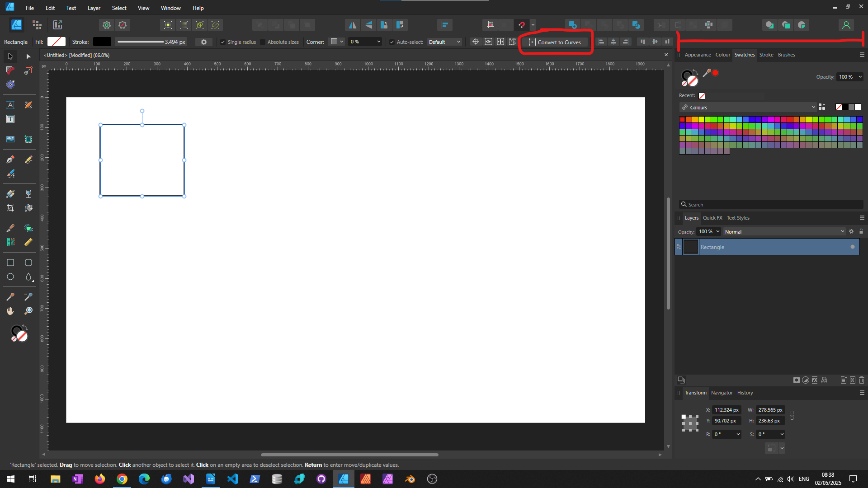The image size is (868, 488).
Task: Select the Ellipse tool
Action: (10, 277)
